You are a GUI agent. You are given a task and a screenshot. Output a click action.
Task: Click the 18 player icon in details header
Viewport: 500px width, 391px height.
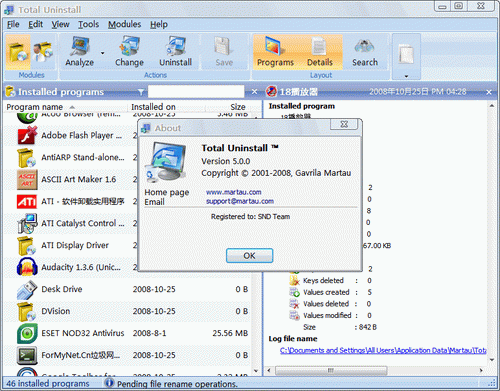point(271,91)
